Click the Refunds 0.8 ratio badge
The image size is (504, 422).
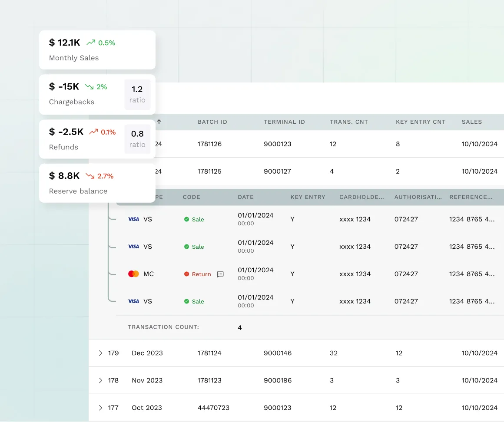(137, 139)
